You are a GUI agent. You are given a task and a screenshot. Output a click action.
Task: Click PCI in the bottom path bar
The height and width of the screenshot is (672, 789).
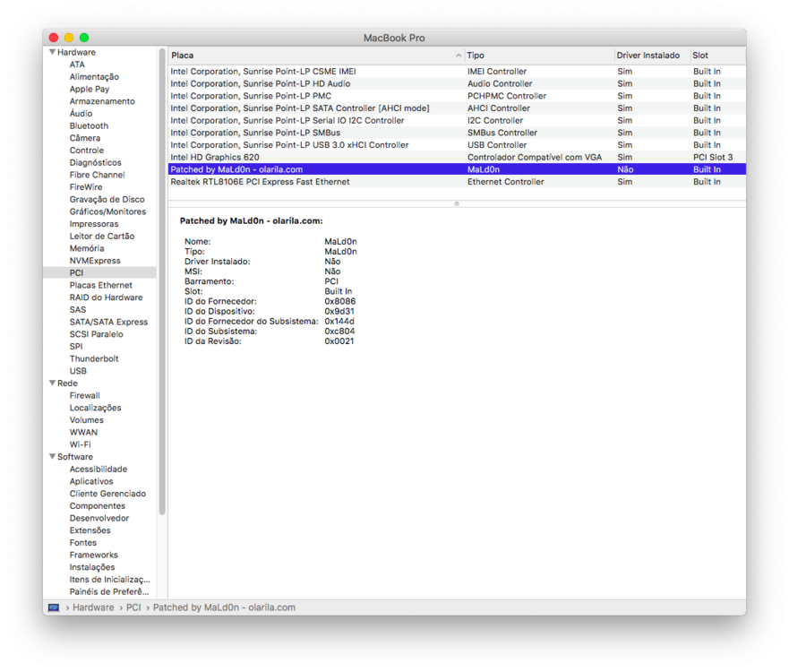pyautogui.click(x=133, y=607)
